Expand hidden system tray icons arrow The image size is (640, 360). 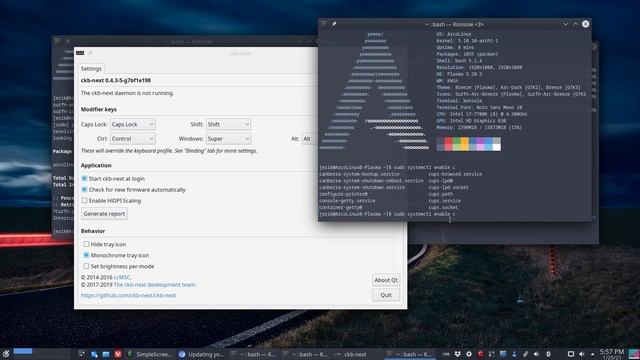point(592,354)
